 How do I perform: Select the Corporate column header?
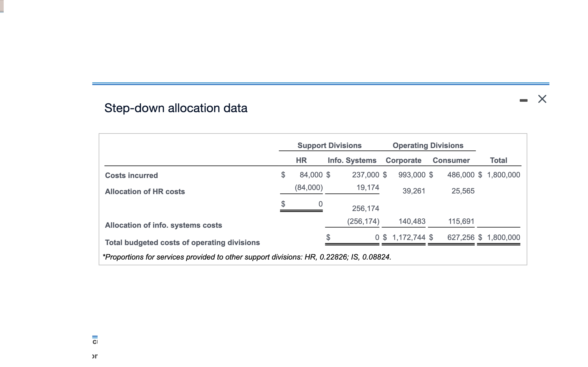[404, 160]
